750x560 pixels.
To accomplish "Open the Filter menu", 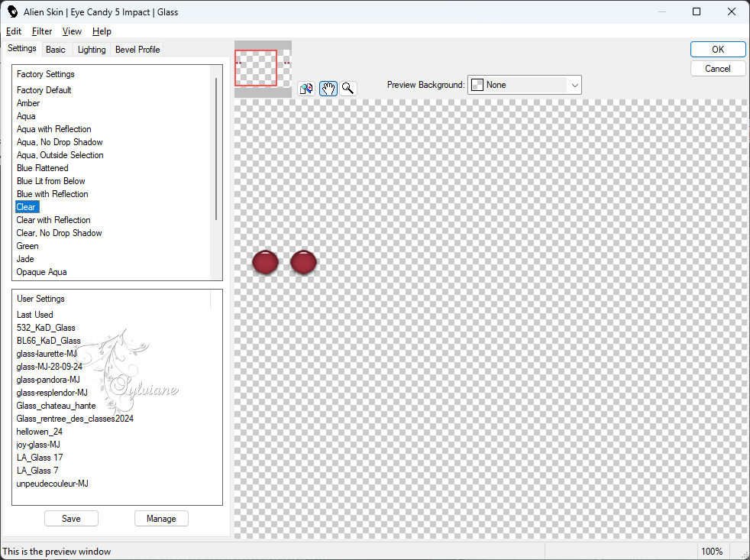I will [x=42, y=31].
